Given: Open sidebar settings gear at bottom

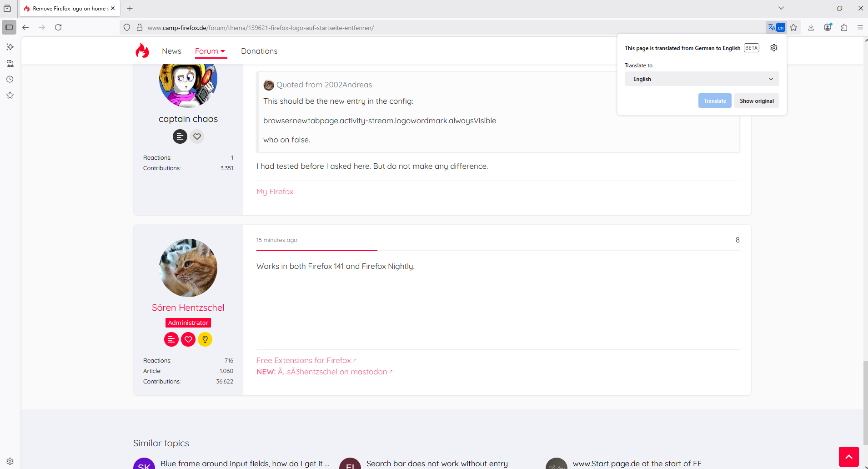Looking at the screenshot, I should [x=10, y=461].
